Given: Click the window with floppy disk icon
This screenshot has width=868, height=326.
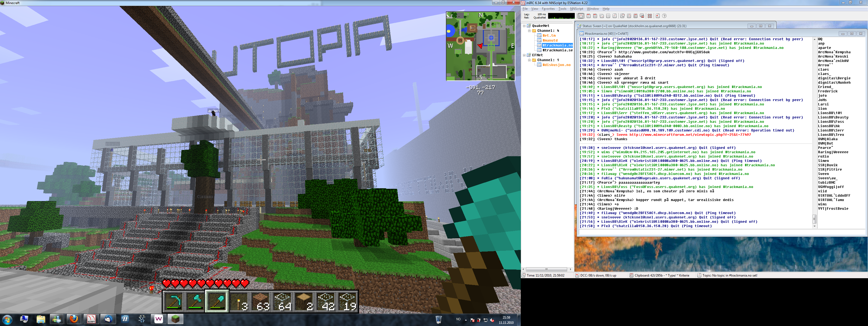Looking at the screenshot, I should tap(642, 16).
